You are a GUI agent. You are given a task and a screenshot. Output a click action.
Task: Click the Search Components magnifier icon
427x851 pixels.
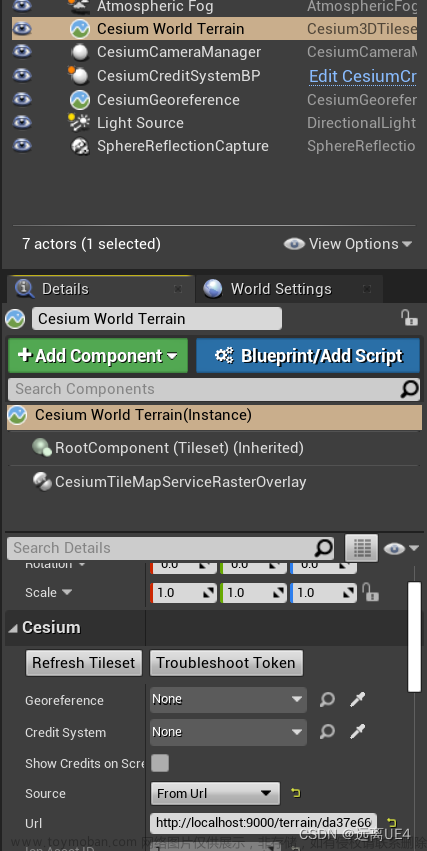pos(410,389)
